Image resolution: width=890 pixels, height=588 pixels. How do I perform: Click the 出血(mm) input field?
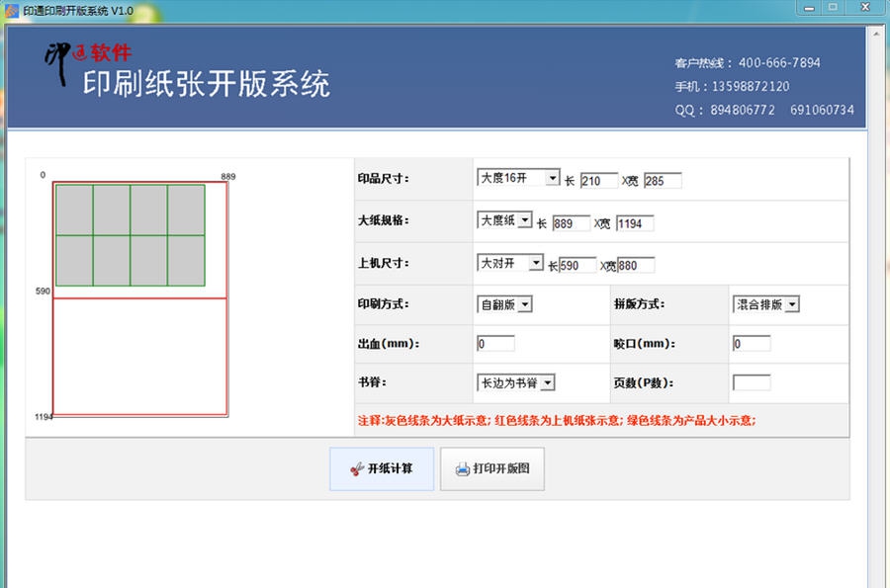click(494, 343)
